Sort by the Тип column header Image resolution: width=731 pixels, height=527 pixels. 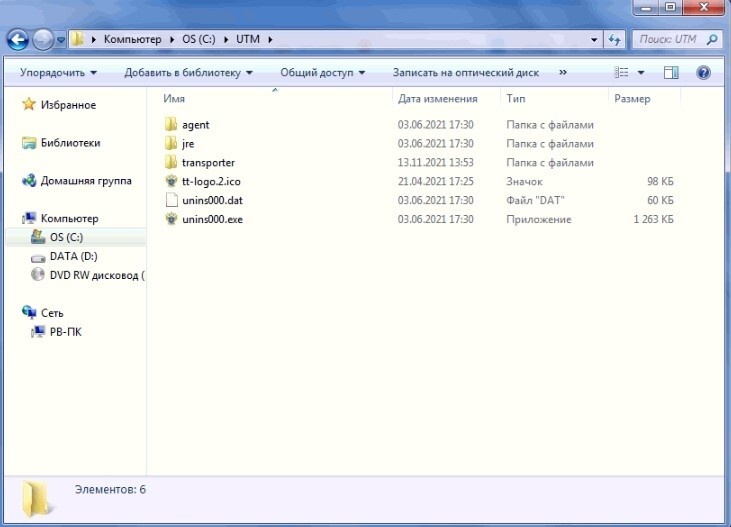pyautogui.click(x=516, y=99)
